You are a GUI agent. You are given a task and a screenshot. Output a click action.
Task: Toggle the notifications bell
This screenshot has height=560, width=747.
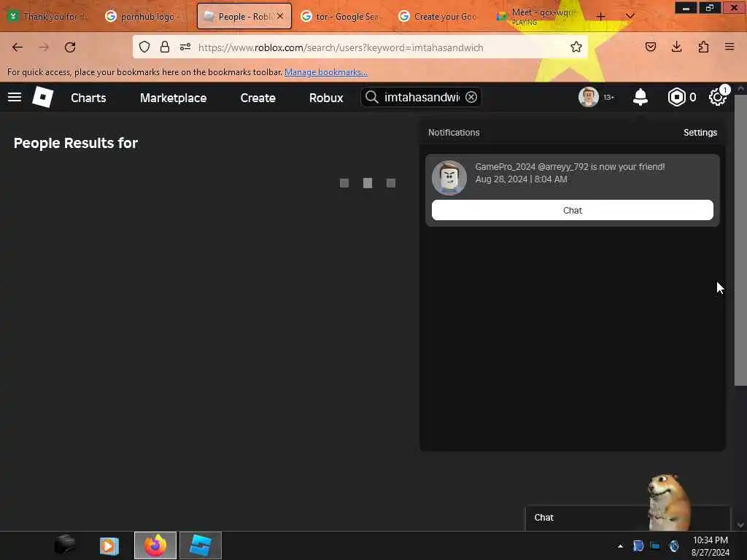tap(640, 97)
